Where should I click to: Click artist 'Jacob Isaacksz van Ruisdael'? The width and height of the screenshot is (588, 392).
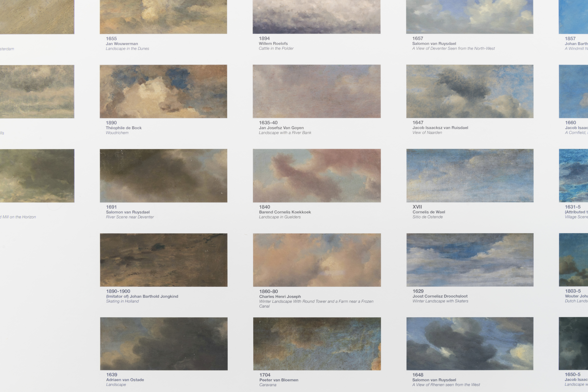pyautogui.click(x=440, y=127)
